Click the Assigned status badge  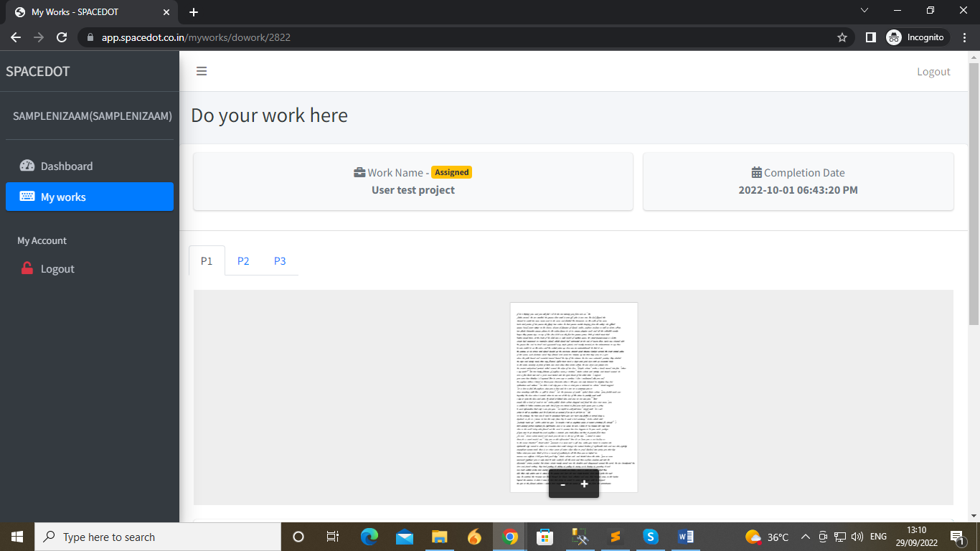[451, 172]
